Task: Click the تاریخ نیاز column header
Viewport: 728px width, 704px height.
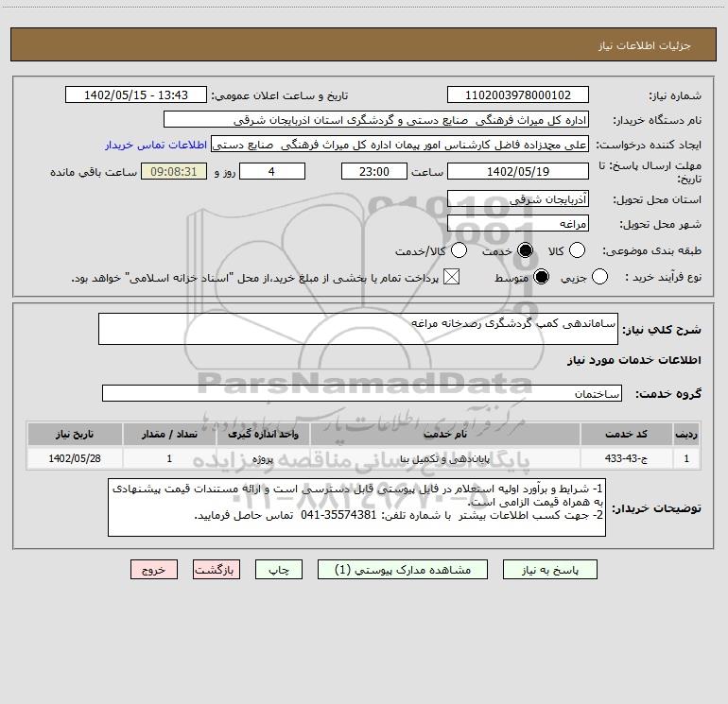Action: point(75,434)
